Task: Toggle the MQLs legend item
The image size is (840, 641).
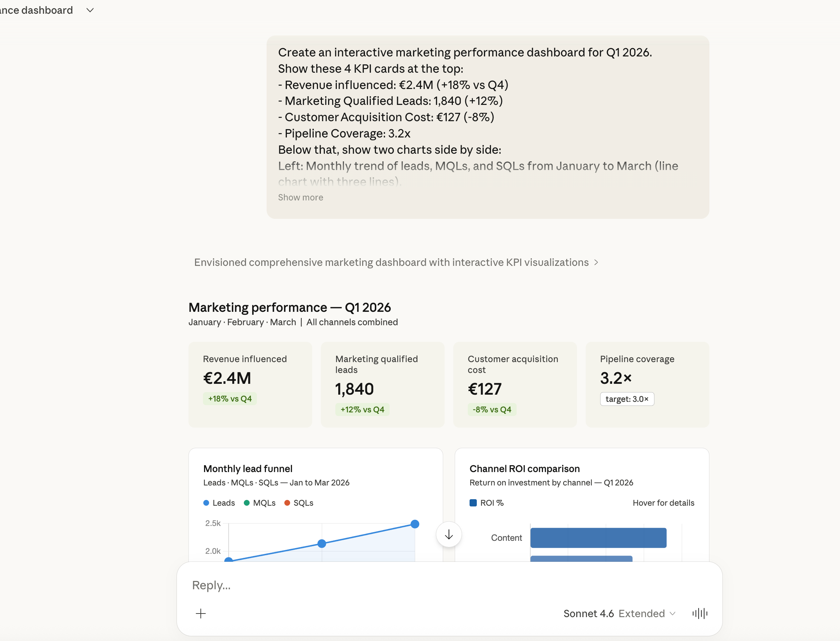Action: [260, 503]
